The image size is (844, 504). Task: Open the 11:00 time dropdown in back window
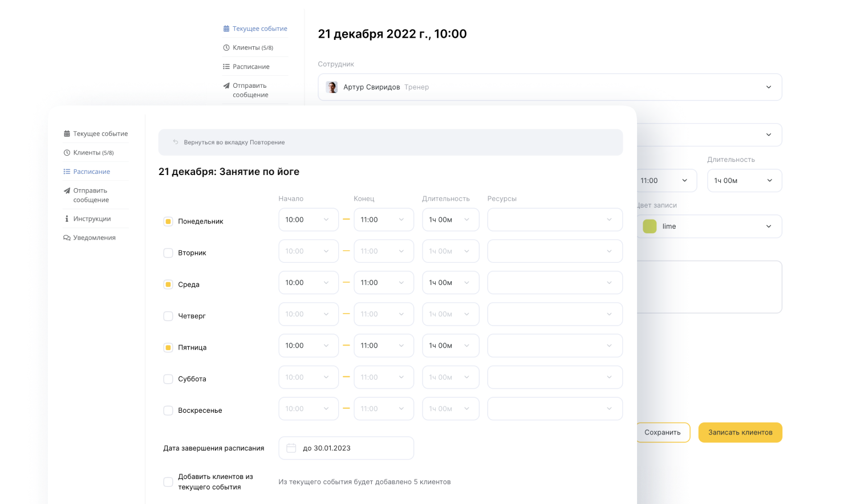(666, 181)
